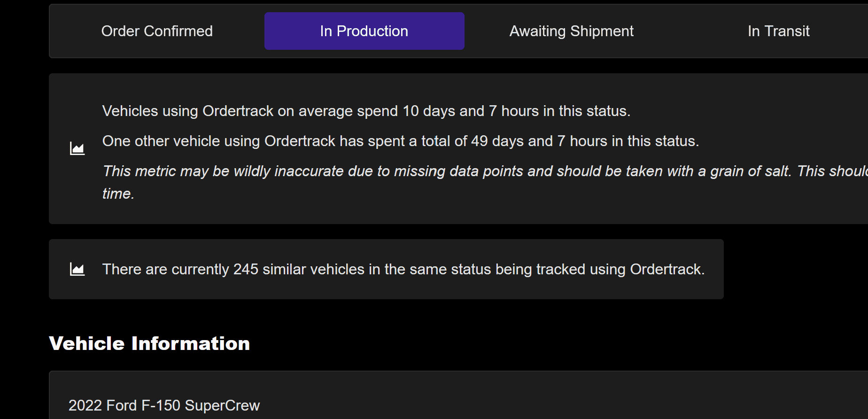Click the number 245 in vehicles count
Viewport: 868px width, 419px height.
[x=246, y=270]
